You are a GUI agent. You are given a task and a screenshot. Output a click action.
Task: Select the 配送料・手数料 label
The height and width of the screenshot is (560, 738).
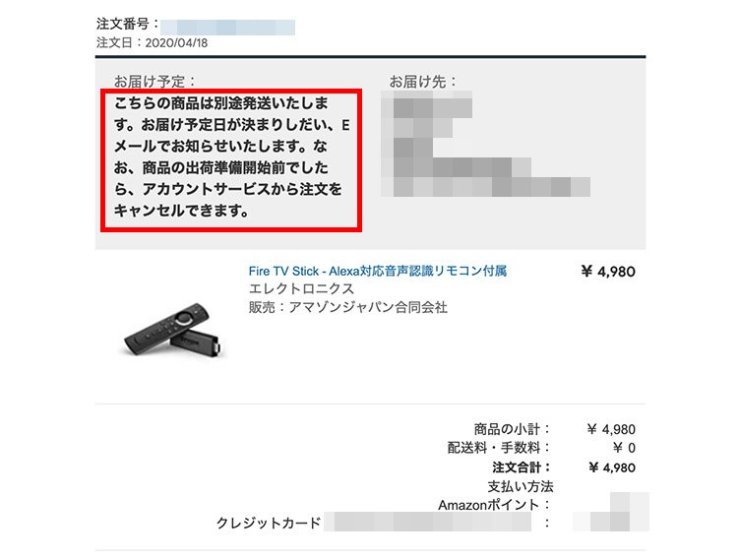coord(499,448)
